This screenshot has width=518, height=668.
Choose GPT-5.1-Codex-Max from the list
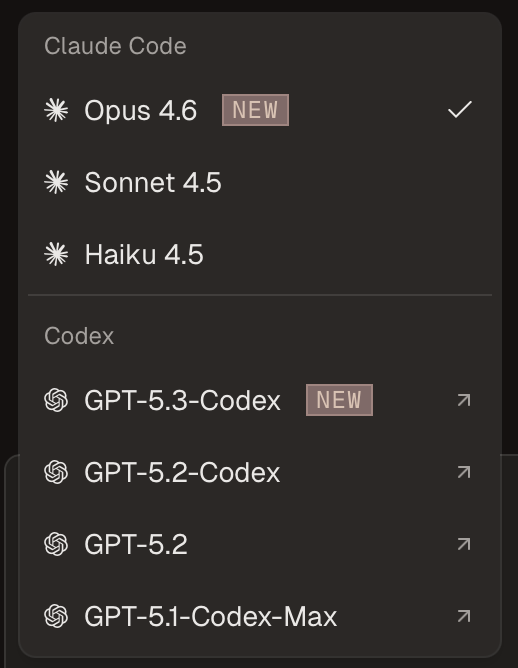coord(260,616)
